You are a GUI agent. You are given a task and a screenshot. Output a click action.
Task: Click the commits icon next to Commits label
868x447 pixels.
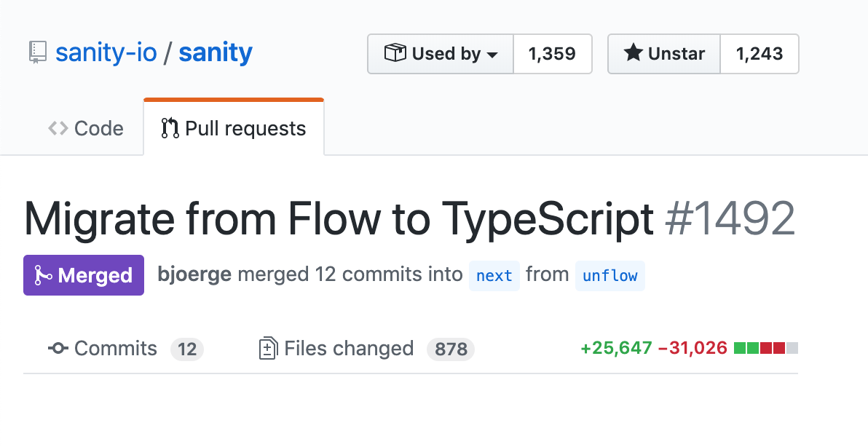pyautogui.click(x=58, y=349)
